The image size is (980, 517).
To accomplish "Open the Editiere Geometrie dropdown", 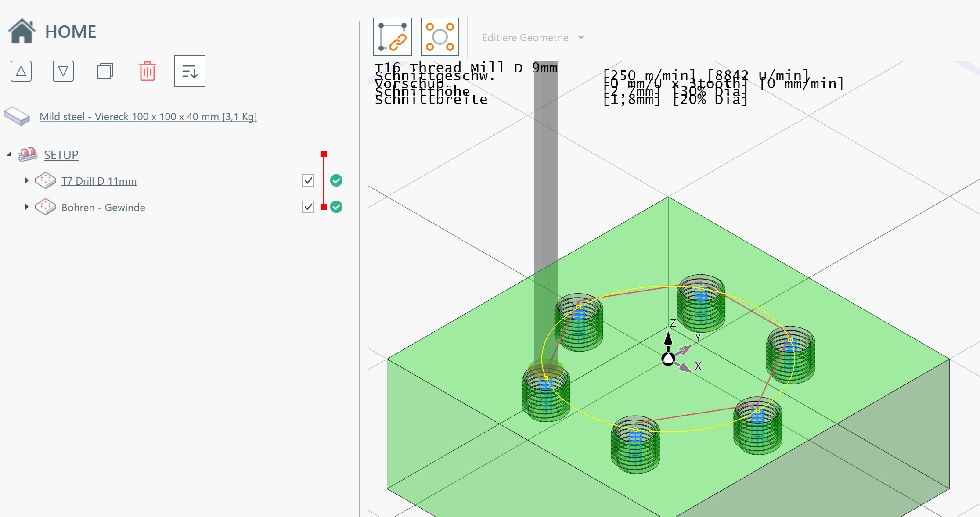I will [x=533, y=38].
